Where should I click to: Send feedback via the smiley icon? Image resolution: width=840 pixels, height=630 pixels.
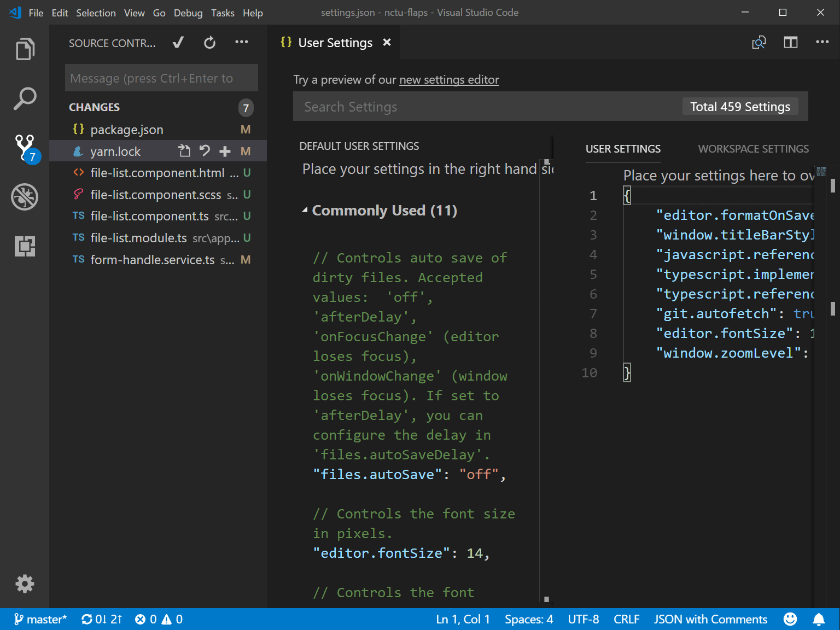click(x=790, y=619)
